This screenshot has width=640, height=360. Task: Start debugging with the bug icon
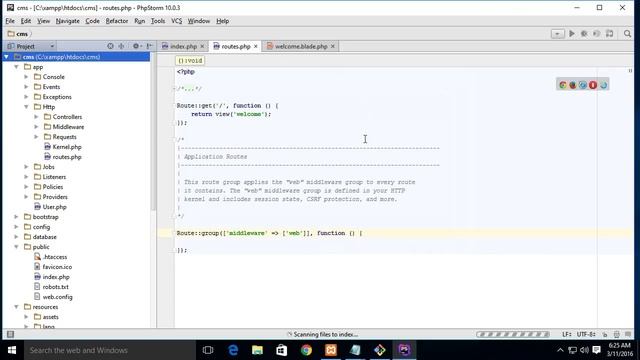pos(584,34)
